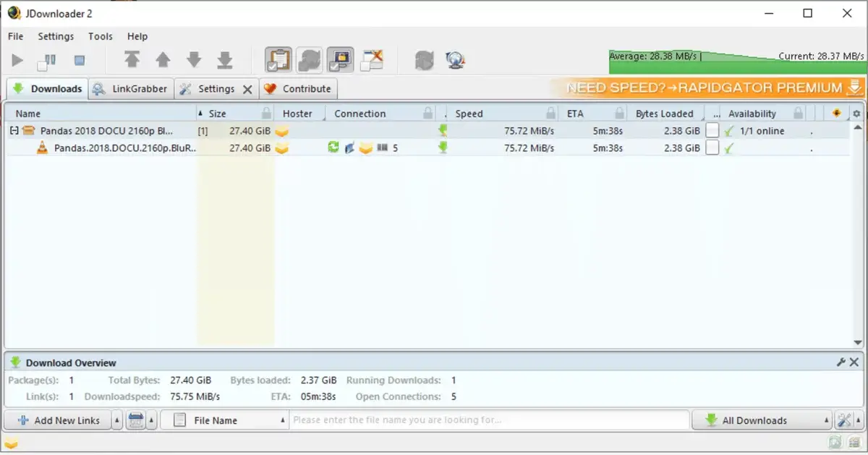The width and height of the screenshot is (868, 455).
Task: Click the table scrollbar down arrow
Action: coord(858,342)
